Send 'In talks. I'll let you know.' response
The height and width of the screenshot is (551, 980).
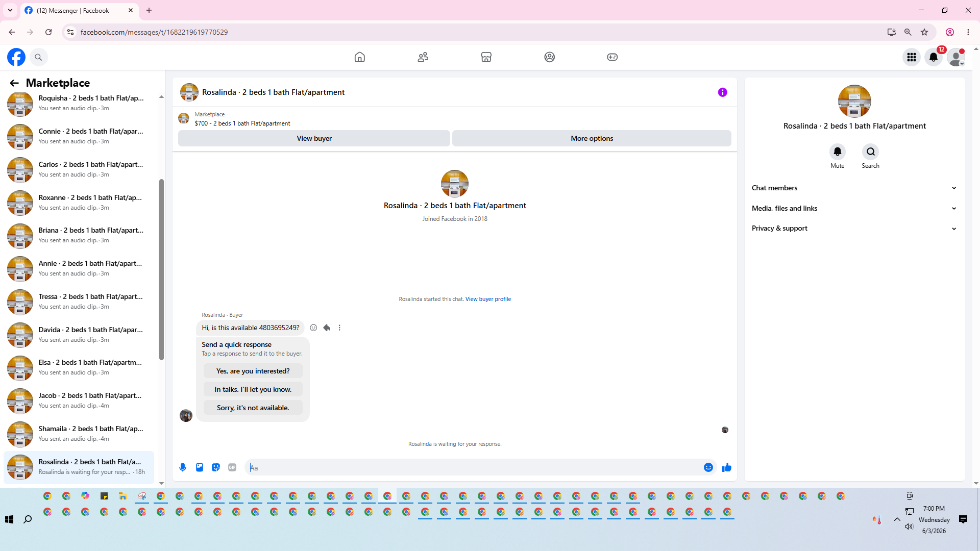(x=253, y=389)
